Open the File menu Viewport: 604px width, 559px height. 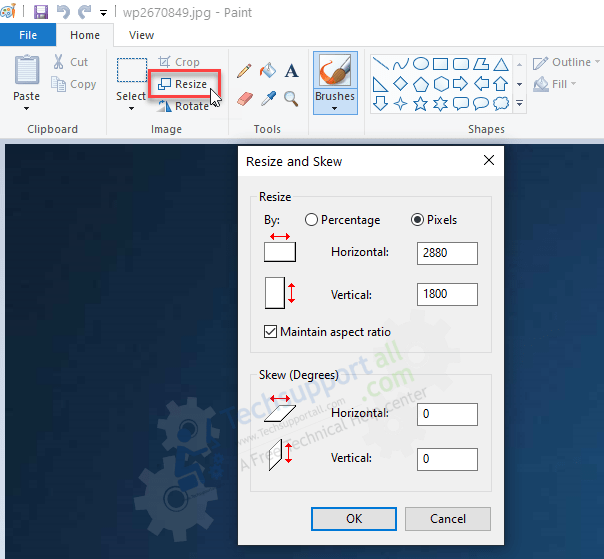(x=28, y=35)
